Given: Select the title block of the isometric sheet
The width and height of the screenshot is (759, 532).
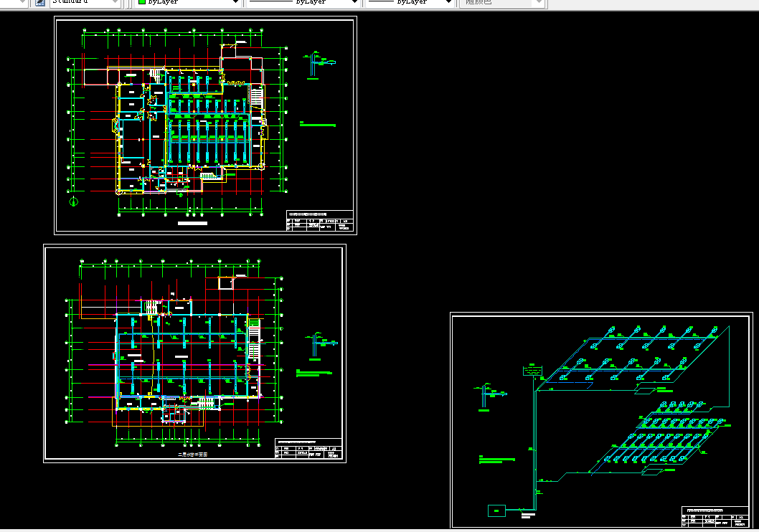Looking at the screenshot, I should [x=715, y=516].
